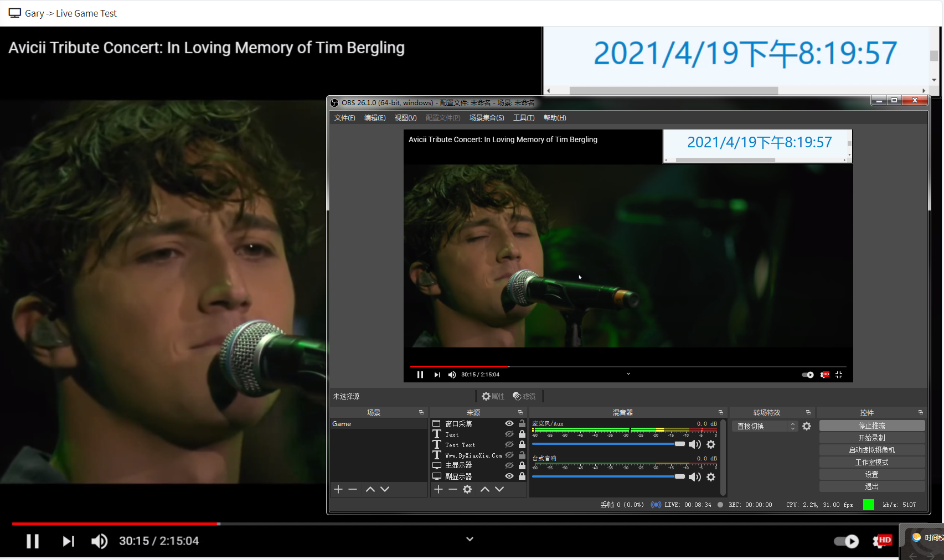This screenshot has height=560, width=944.
Task: Open the 场景集合(S) menu in OBS
Action: (x=487, y=118)
